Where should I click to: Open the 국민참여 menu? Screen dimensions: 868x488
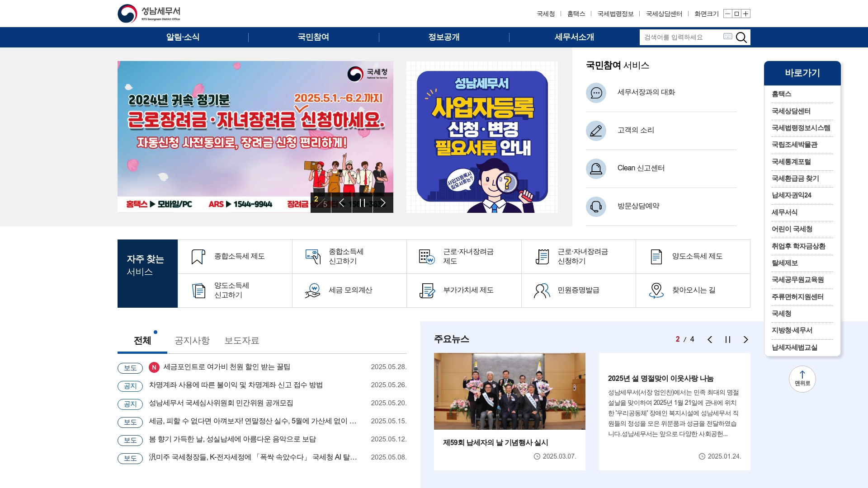(313, 37)
